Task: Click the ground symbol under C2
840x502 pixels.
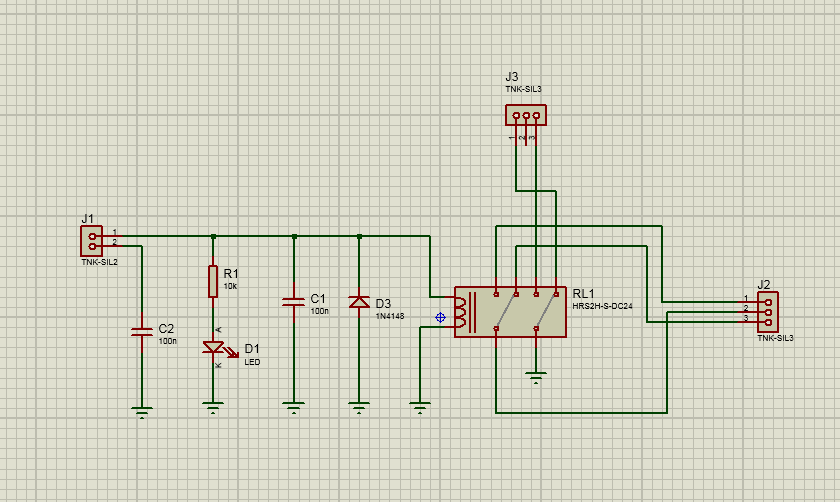Action: [x=142, y=412]
